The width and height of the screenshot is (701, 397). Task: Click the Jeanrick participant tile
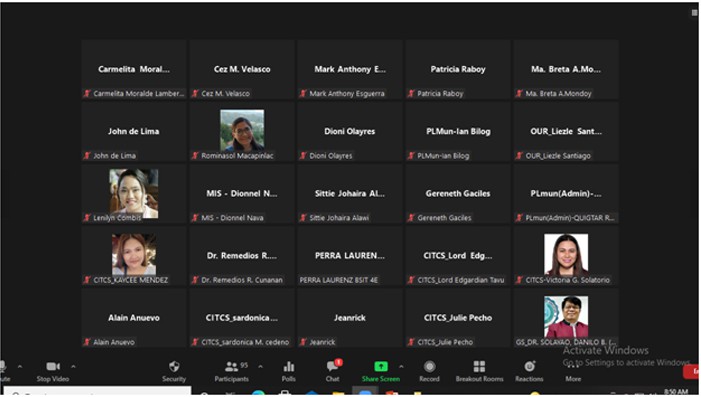pos(350,318)
